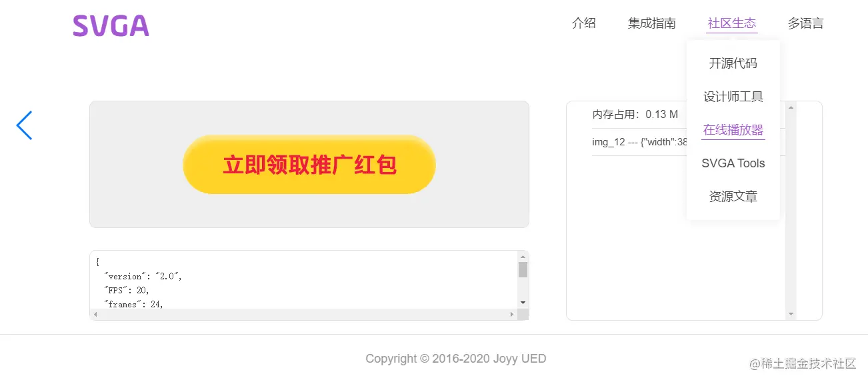This screenshot has height=382, width=868.
Task: Click the JSON text box vertical scrollbar thumb
Action: point(523,270)
